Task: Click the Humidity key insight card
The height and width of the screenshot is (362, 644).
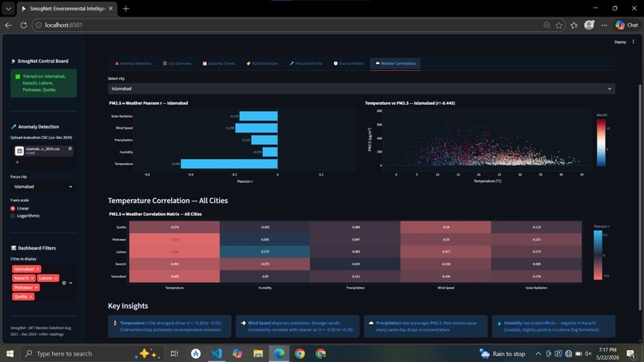Action: coord(554,326)
